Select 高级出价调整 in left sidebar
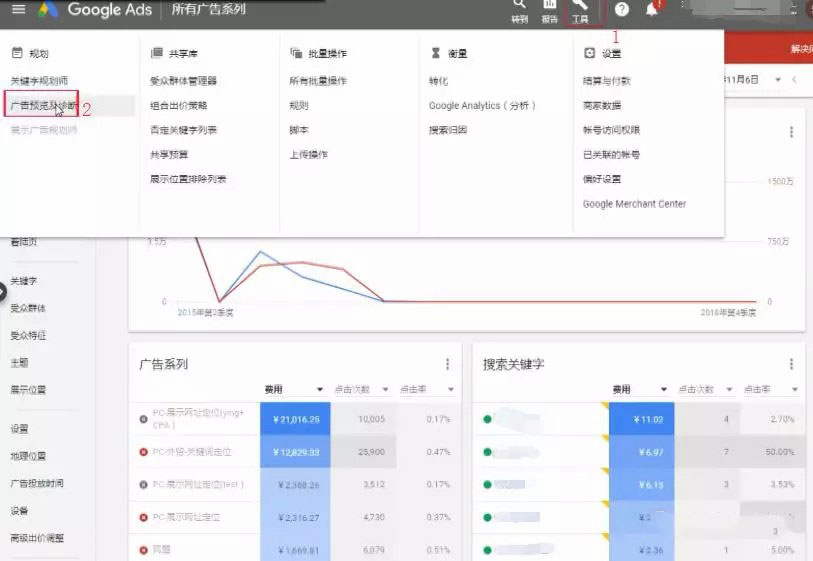The height and width of the screenshot is (561, 813). 37,538
